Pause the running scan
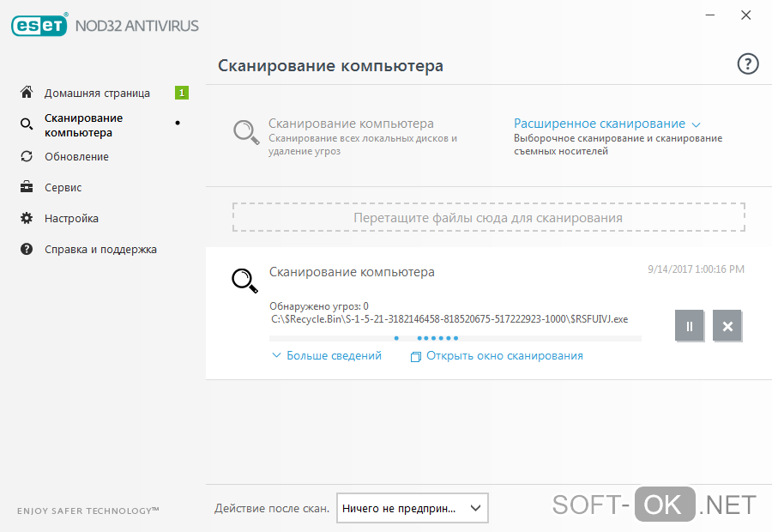772x532 pixels. tap(690, 325)
